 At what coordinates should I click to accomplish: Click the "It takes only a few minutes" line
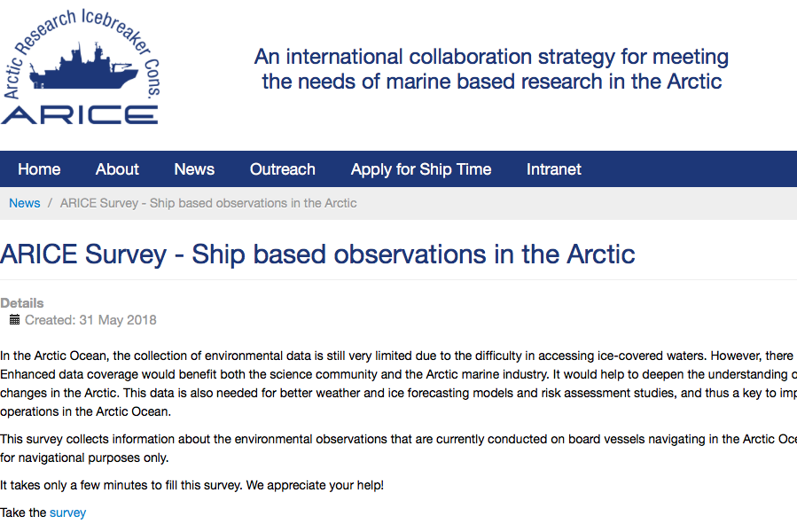(191, 485)
